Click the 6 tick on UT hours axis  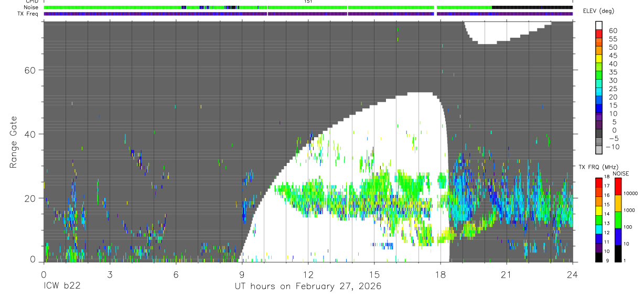click(x=176, y=273)
